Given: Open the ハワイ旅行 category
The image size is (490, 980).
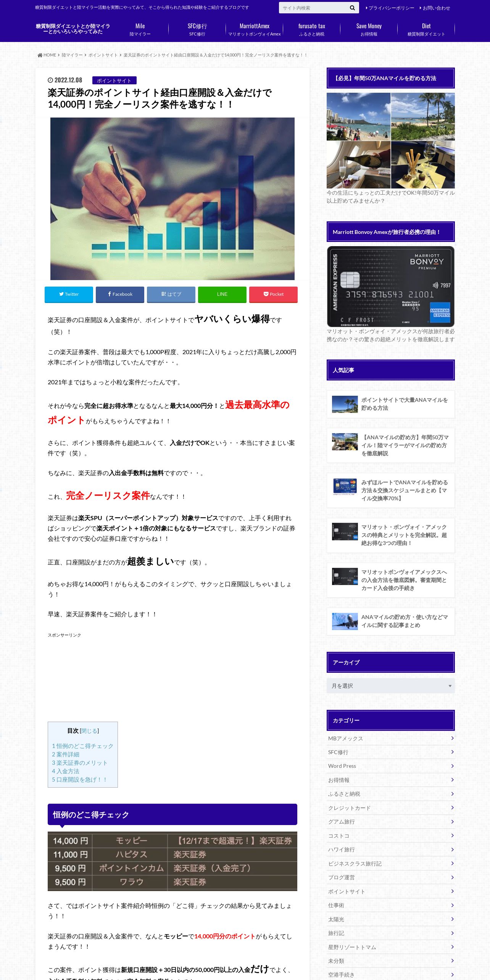Looking at the screenshot, I should tap(390, 849).
